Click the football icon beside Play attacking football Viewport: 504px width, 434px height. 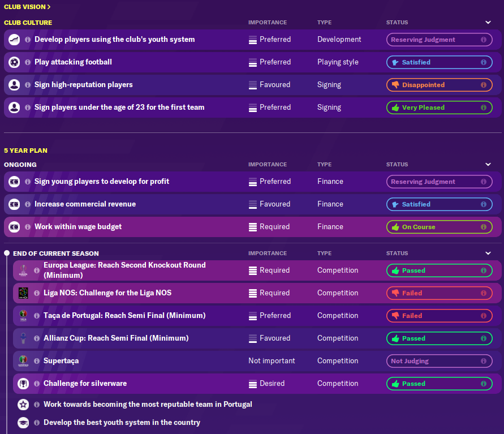[x=14, y=62]
